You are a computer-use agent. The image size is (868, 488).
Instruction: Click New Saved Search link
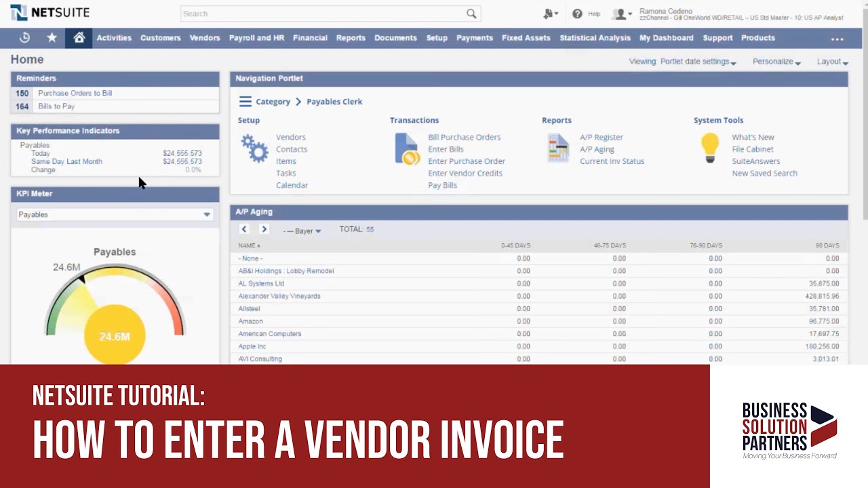click(764, 174)
